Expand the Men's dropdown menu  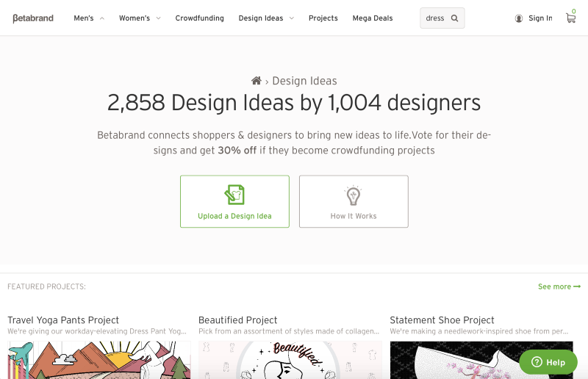pos(89,18)
